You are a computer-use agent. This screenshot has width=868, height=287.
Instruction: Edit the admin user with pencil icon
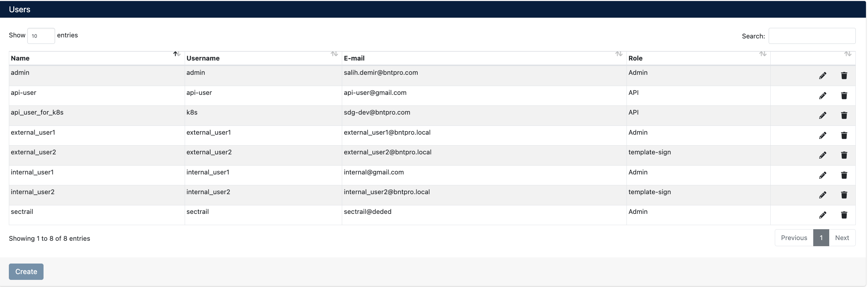pyautogui.click(x=822, y=75)
